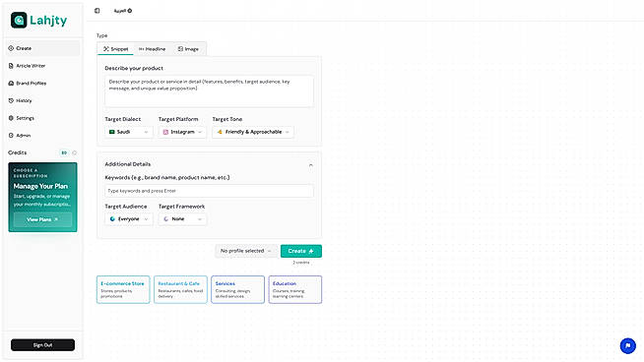
Task: Click the Sign Out button
Action: click(x=42, y=344)
